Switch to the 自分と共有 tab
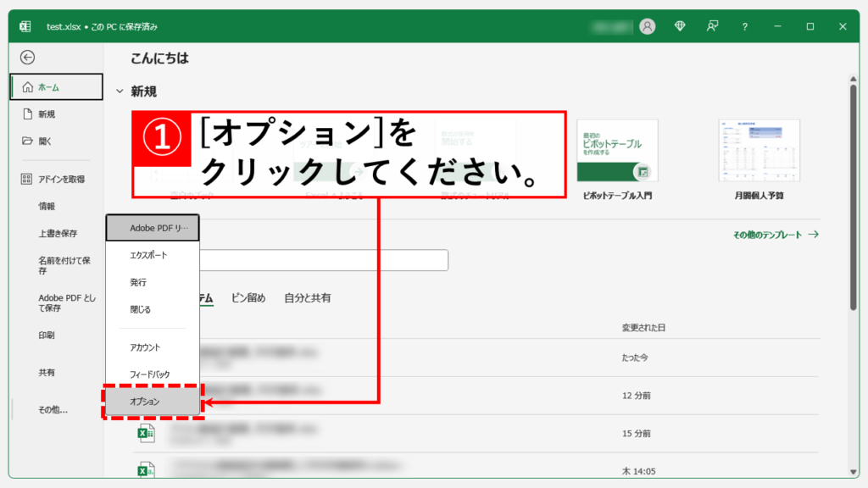 pyautogui.click(x=307, y=298)
